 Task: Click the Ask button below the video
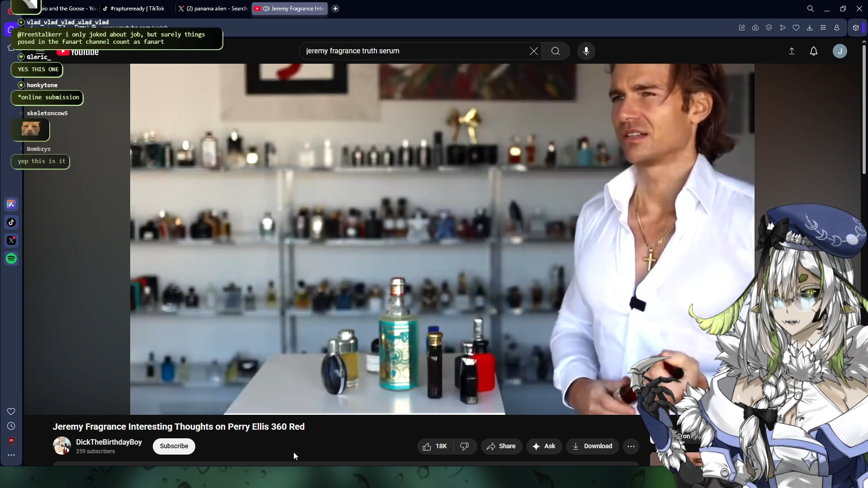pos(544,446)
